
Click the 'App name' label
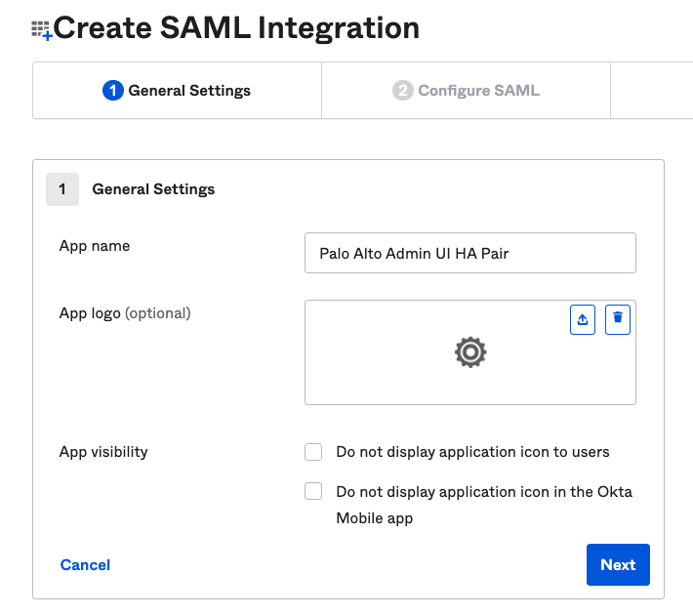(95, 246)
